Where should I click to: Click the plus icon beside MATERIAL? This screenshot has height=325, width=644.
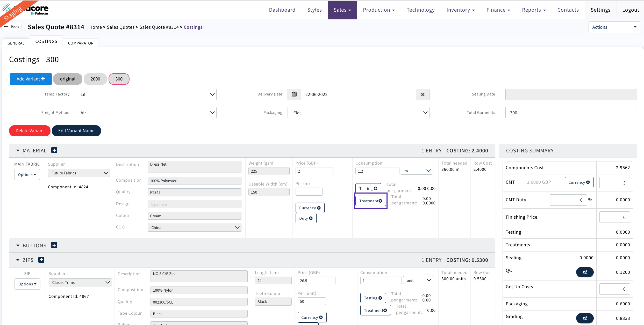click(54, 150)
